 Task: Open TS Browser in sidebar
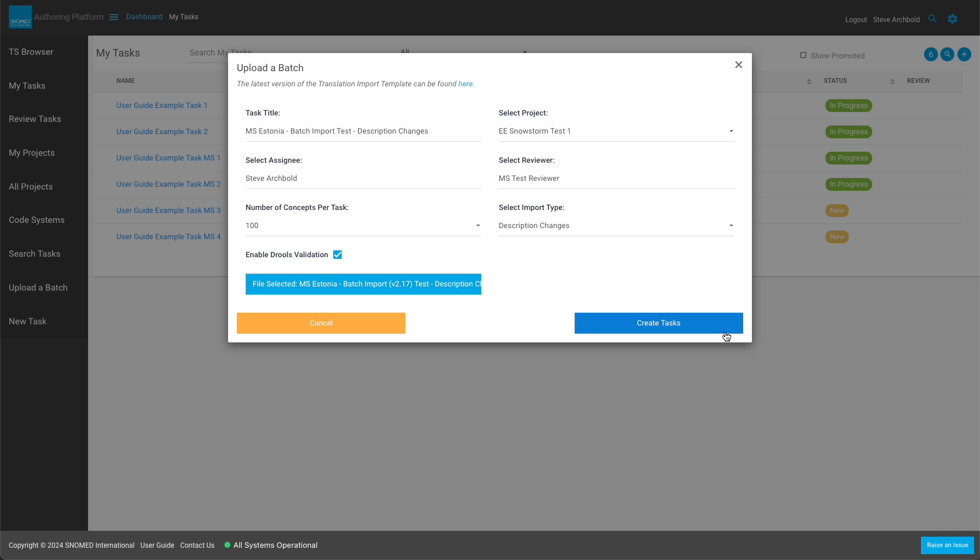point(31,52)
